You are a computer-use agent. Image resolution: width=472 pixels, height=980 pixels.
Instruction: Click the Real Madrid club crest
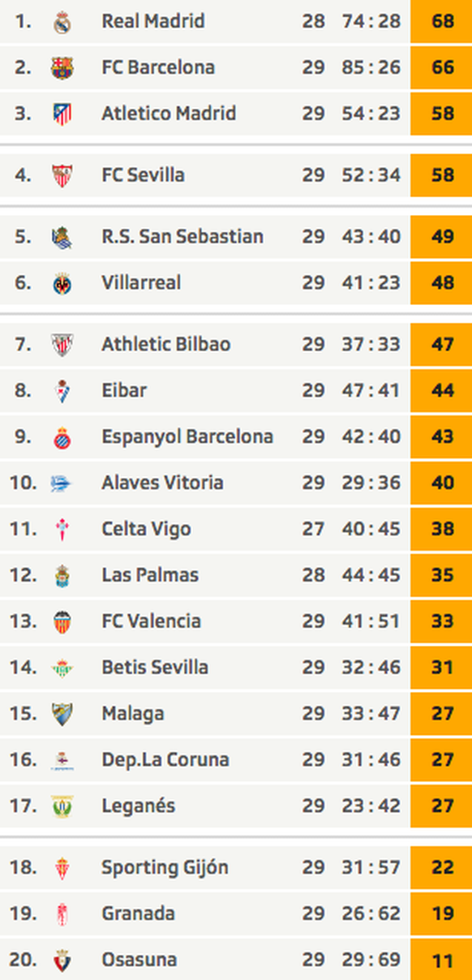[x=62, y=22]
